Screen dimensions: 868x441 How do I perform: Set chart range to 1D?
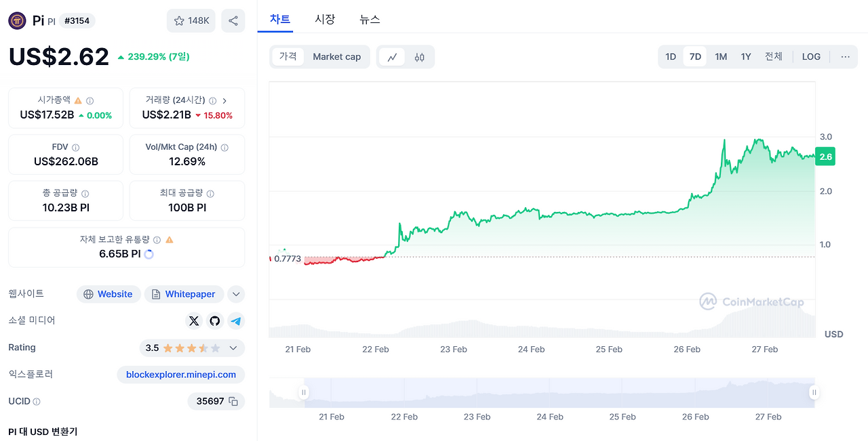click(x=671, y=57)
